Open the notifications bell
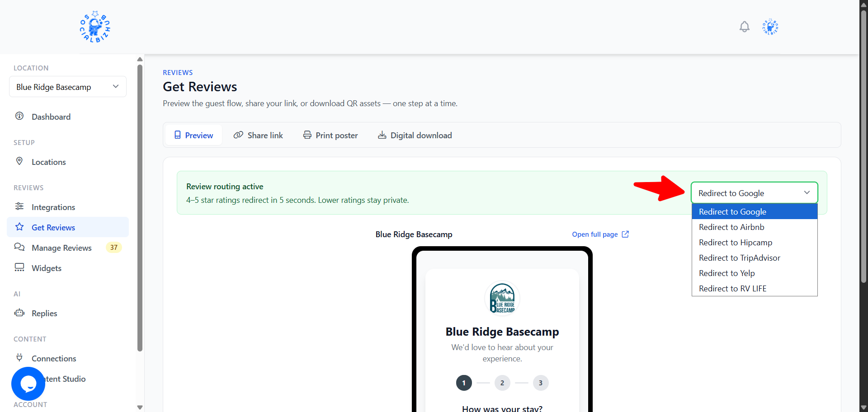 click(745, 27)
